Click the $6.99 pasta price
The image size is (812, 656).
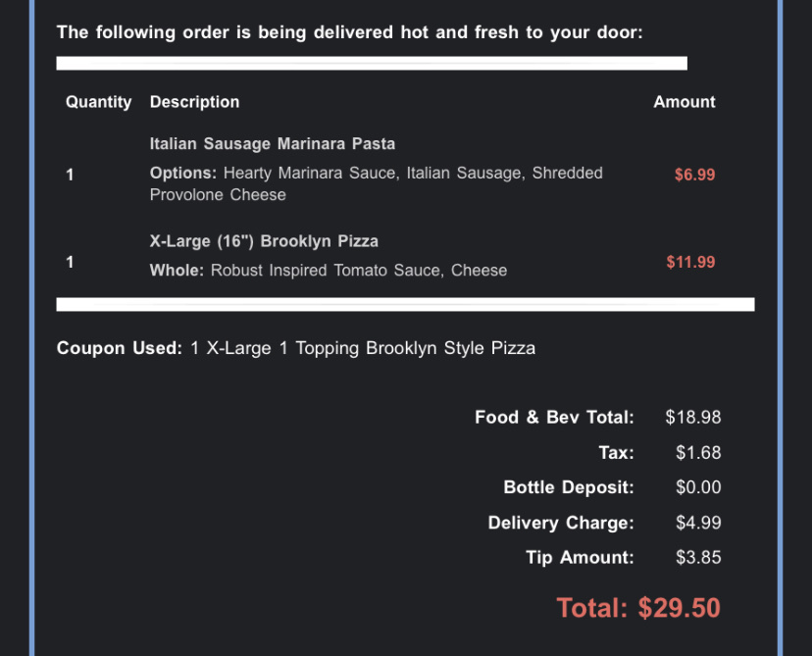pyautogui.click(x=694, y=175)
